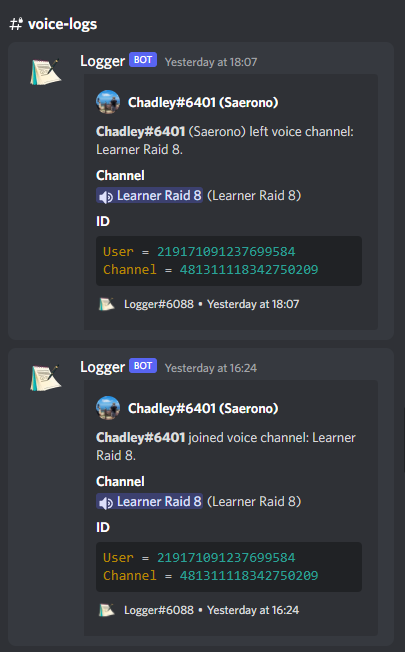Image resolution: width=405 pixels, height=652 pixels.
Task: Open Logger bot avatar on 16:24 message
Action: coord(45,378)
